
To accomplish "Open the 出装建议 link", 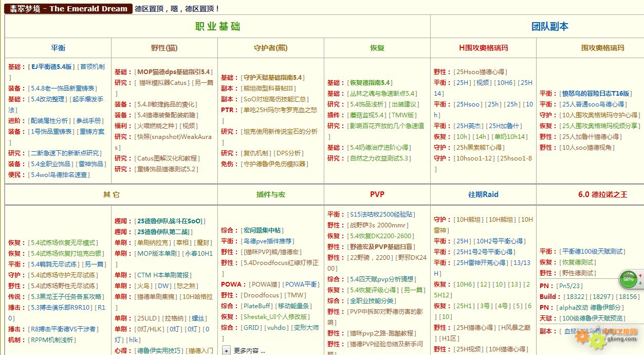I will [x=405, y=104].
